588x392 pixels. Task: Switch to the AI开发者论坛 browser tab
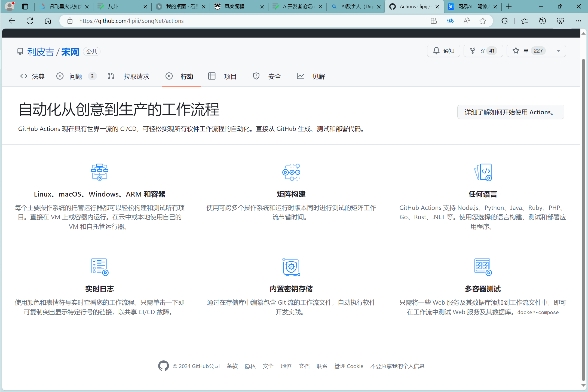(x=298, y=7)
